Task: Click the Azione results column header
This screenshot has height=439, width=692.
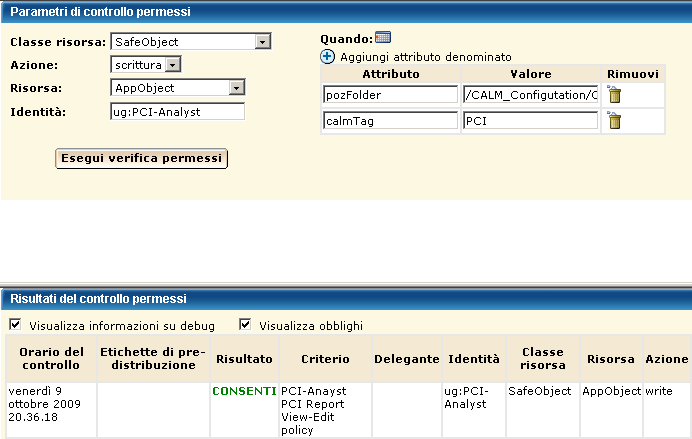Action: point(666,359)
